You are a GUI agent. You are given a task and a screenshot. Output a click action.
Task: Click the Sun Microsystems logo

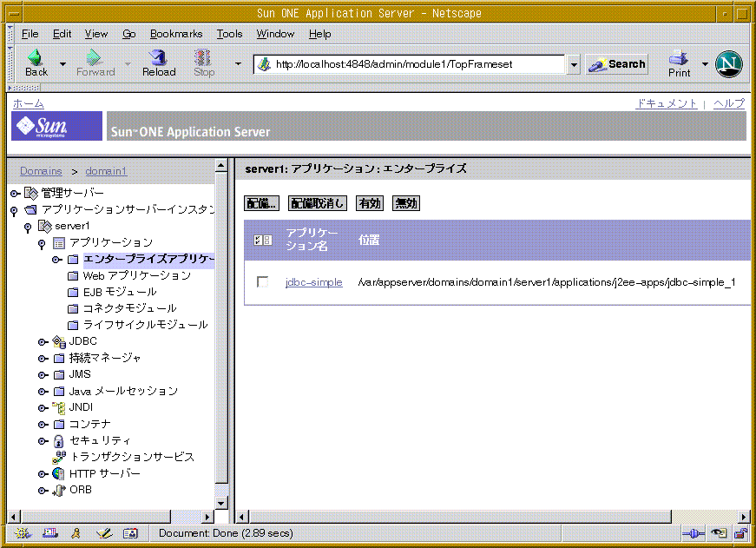[x=56, y=126]
